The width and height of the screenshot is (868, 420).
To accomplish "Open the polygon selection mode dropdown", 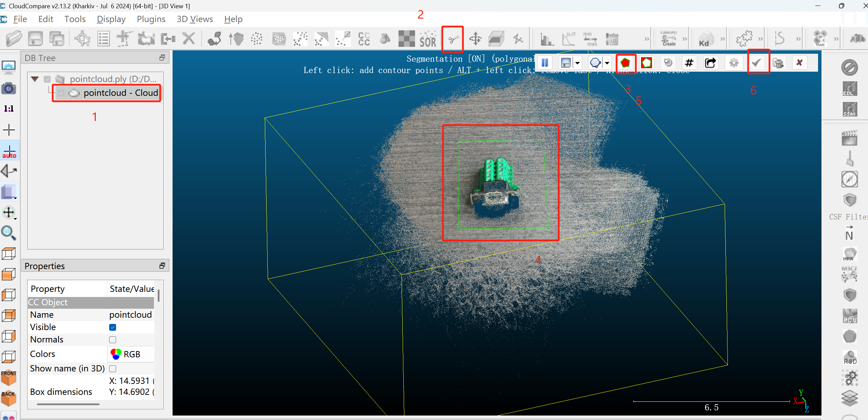I will coord(606,63).
